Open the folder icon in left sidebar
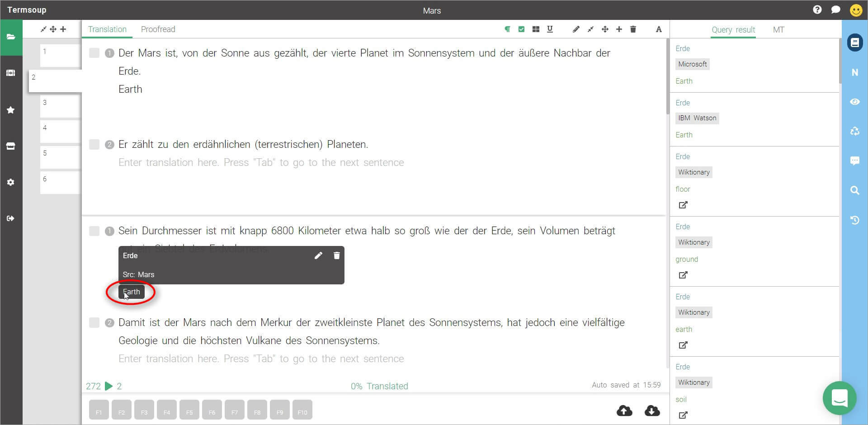868x425 pixels. 11,37
